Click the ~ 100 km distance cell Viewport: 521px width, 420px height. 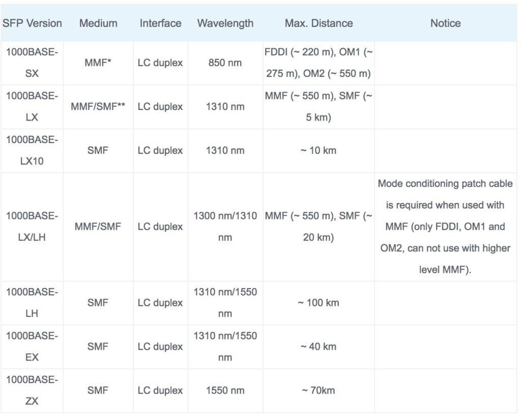click(x=319, y=303)
